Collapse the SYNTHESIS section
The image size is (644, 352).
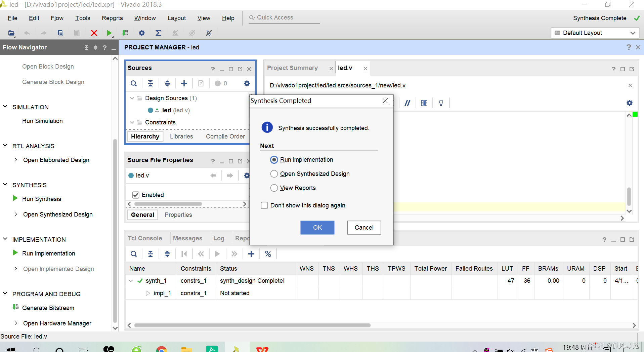click(5, 185)
